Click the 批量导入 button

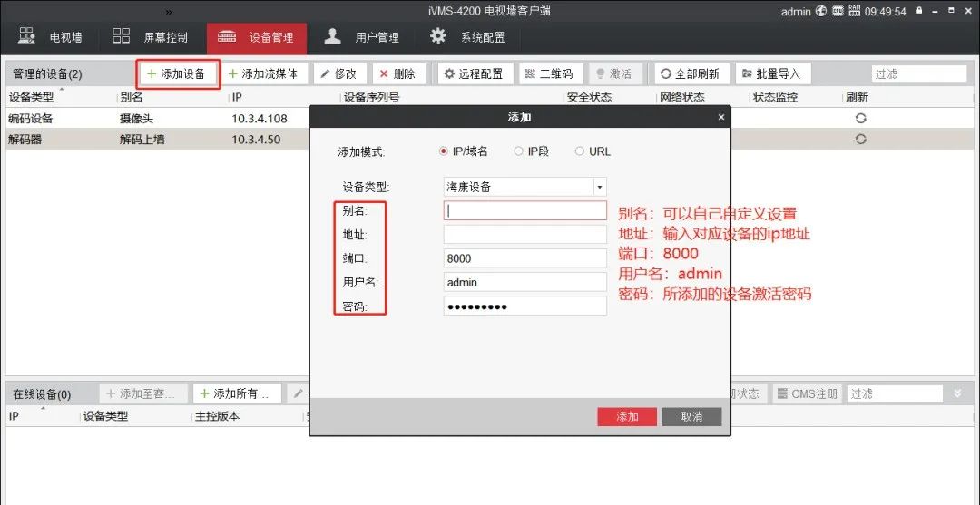[772, 73]
